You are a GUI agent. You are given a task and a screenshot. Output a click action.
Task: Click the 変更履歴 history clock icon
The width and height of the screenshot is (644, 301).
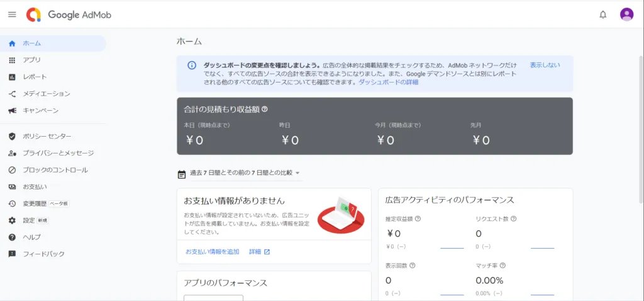point(12,203)
